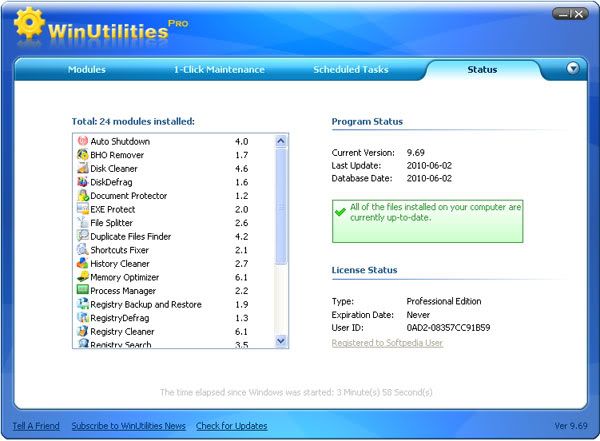The width and height of the screenshot is (600, 441).
Task: Select the Registry Backup and Restore icon
Action: pyautogui.click(x=83, y=304)
